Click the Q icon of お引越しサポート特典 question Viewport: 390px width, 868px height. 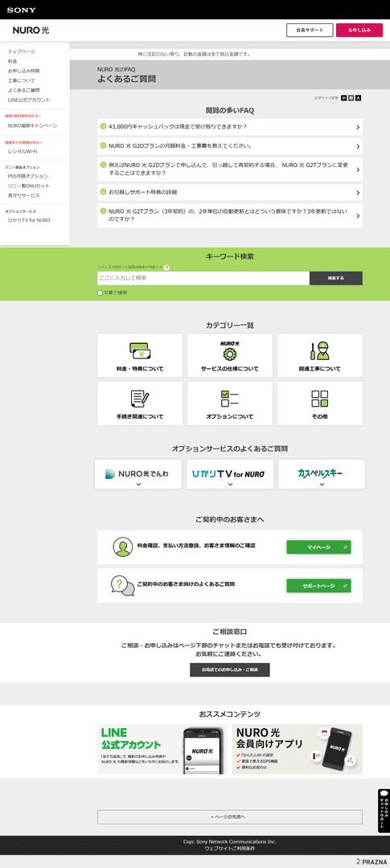[103, 191]
